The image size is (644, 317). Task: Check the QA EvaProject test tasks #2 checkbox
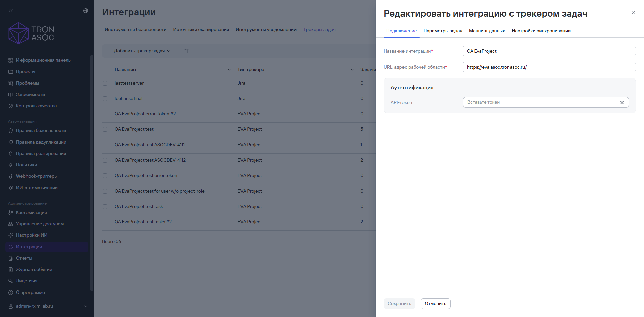coord(105,222)
